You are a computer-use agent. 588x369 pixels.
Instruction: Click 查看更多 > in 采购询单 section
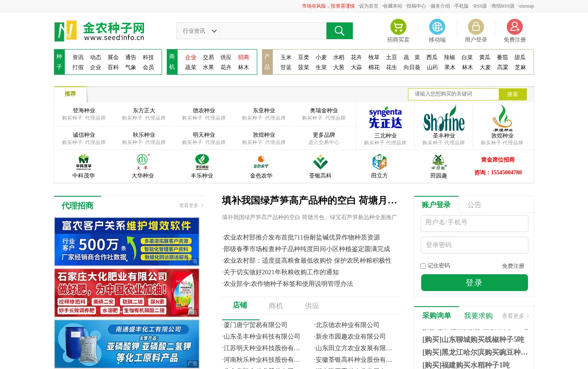(x=516, y=316)
